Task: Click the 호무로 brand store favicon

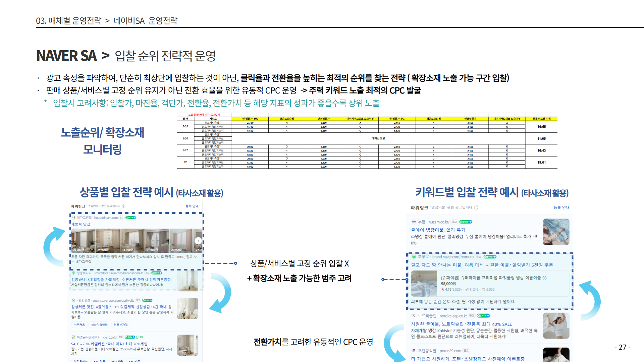Action: [414, 257]
